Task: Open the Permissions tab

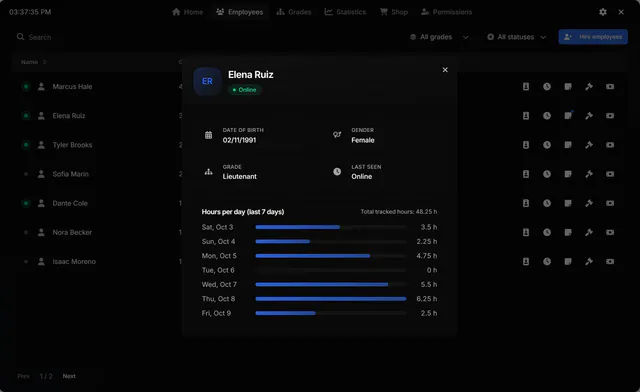Action: (x=447, y=12)
